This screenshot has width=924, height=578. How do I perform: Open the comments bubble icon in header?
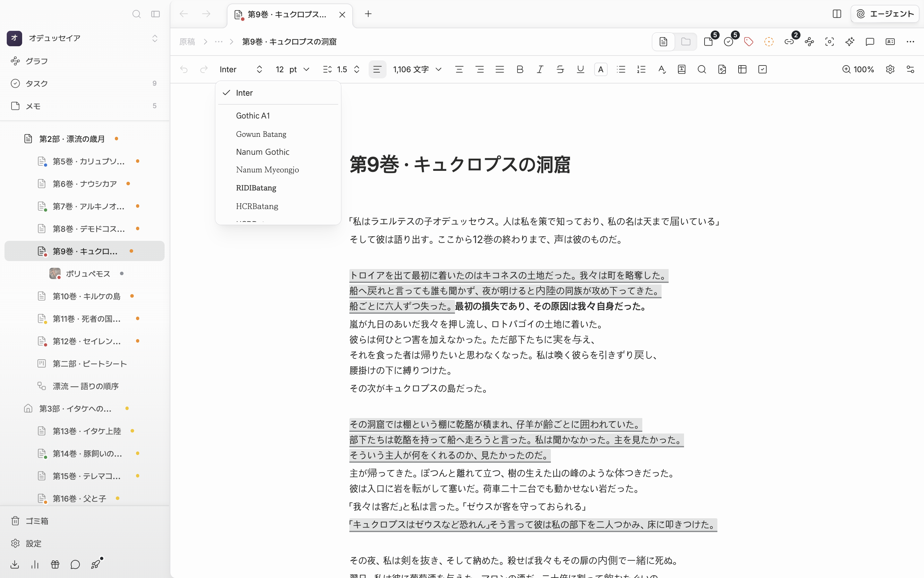[x=870, y=42]
